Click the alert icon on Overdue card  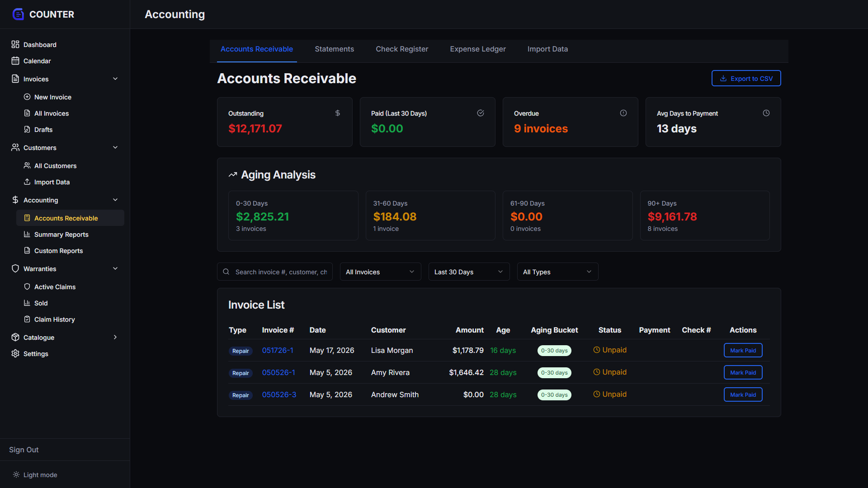tap(623, 113)
